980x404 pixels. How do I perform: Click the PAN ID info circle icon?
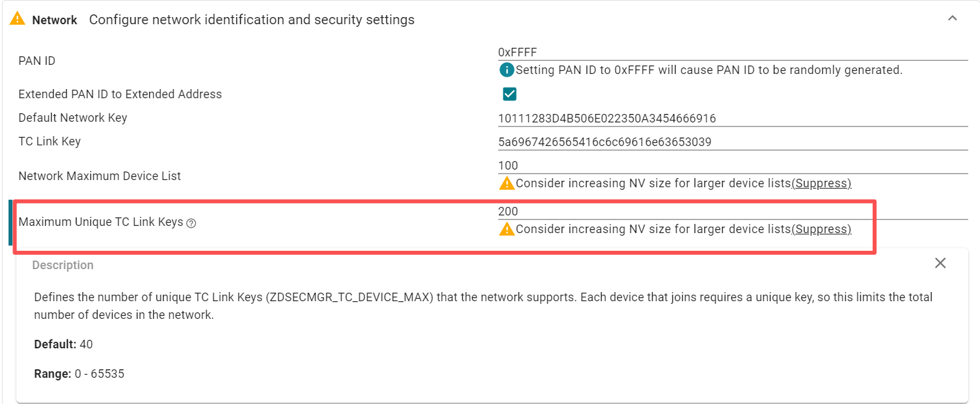[x=506, y=70]
